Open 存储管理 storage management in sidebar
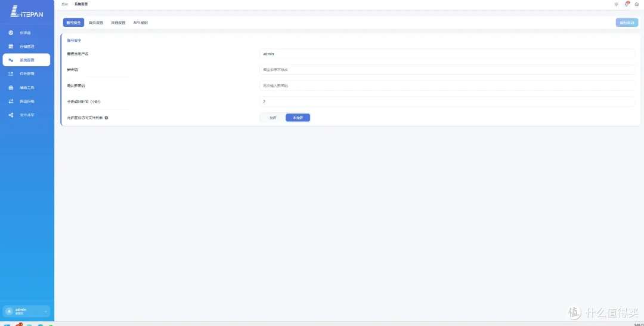The width and height of the screenshot is (644, 326). pyautogui.click(x=26, y=47)
